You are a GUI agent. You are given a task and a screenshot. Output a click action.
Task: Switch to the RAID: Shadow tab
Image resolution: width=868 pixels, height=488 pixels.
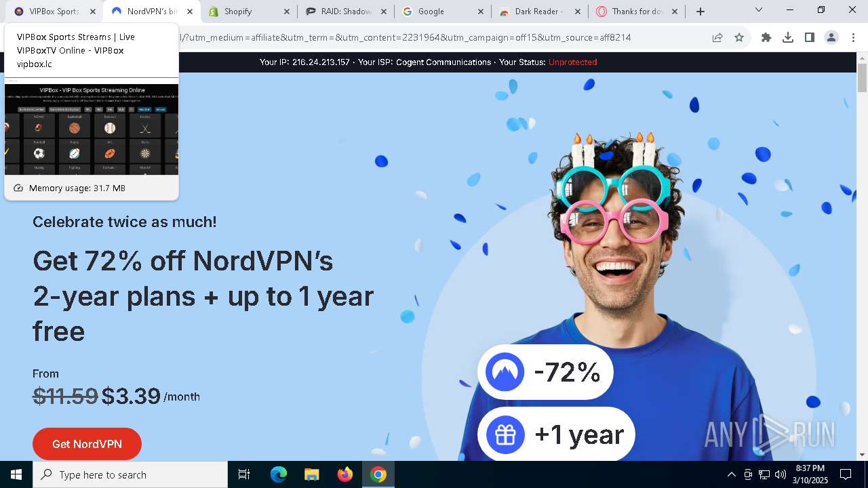[x=347, y=12]
